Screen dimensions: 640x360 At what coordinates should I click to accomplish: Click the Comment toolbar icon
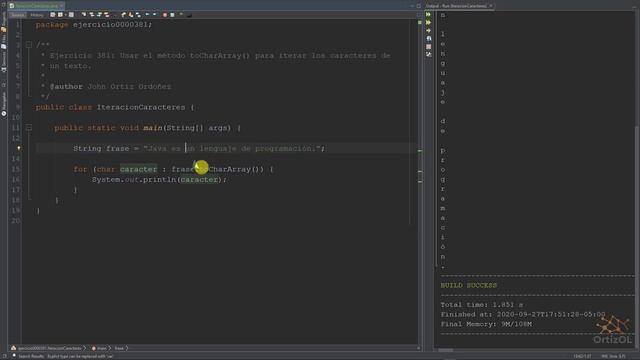pyautogui.click(x=181, y=14)
